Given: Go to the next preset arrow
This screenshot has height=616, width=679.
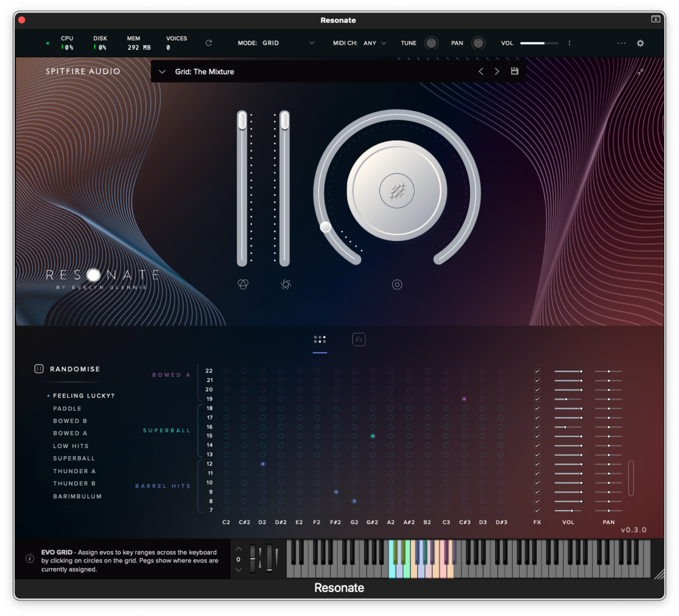Looking at the screenshot, I should pyautogui.click(x=497, y=71).
